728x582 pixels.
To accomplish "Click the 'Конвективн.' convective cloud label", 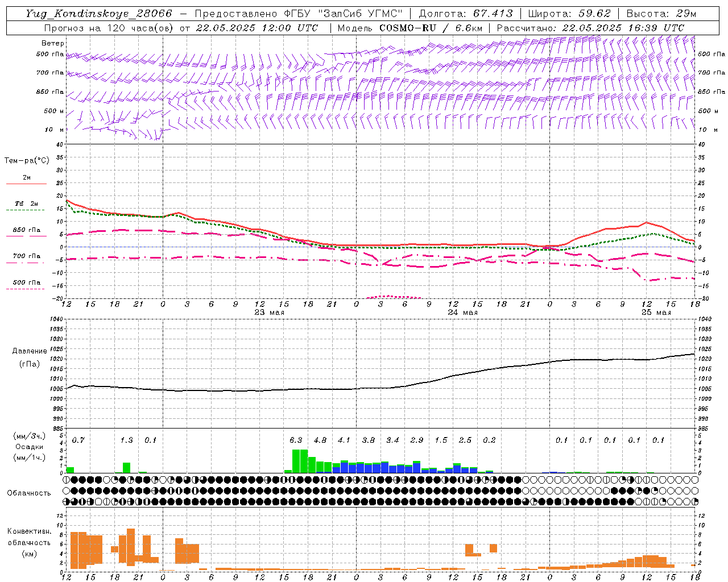I will (29, 531).
